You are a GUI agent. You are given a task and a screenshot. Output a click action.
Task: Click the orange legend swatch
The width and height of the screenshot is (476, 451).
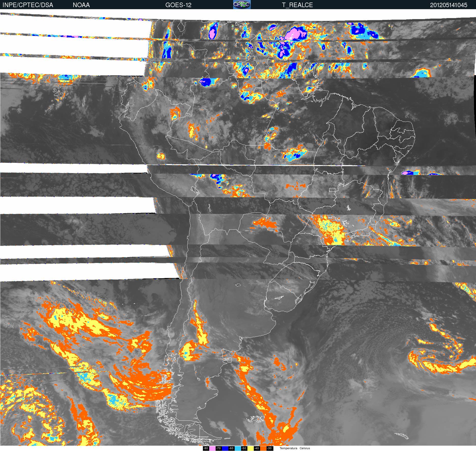pos(263,448)
